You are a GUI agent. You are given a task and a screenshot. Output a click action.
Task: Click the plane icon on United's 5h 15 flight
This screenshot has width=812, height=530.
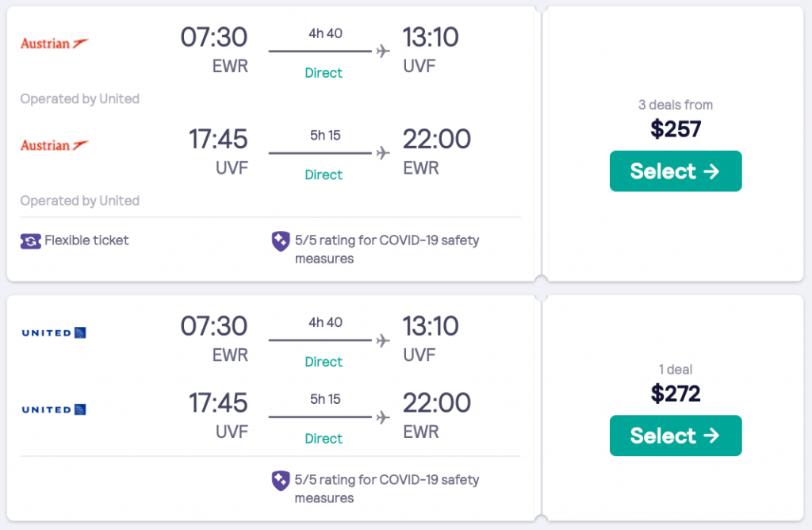tap(384, 417)
